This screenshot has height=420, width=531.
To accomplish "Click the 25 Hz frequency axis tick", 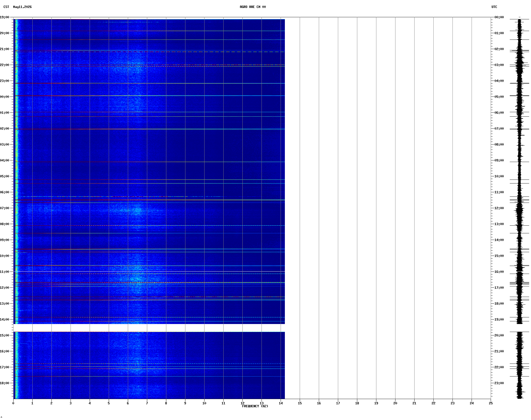I will 491,403.
